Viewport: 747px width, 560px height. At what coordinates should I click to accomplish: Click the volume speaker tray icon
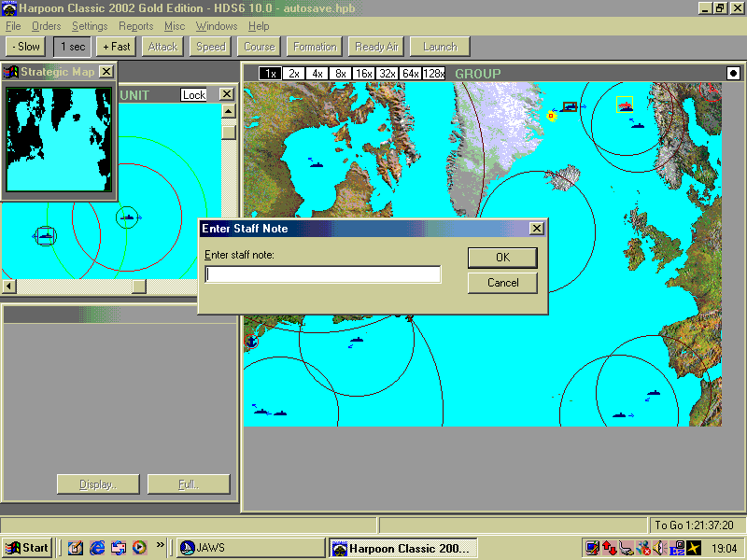tap(659, 549)
